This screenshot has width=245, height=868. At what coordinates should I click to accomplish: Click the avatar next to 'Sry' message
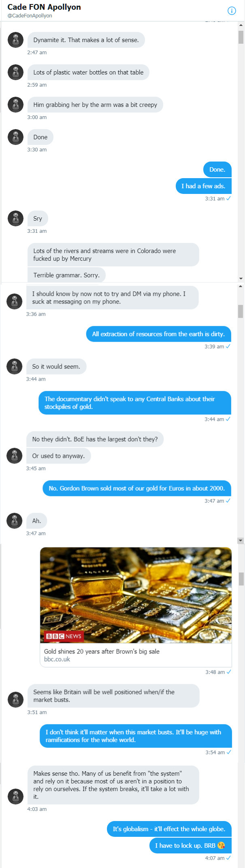[15, 218]
